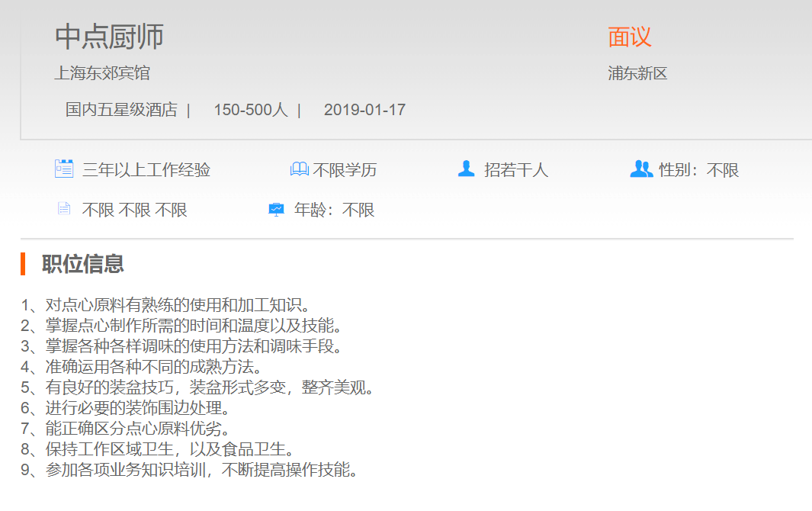Click the 性别：不限 text
The height and width of the screenshot is (511, 812).
tap(699, 170)
